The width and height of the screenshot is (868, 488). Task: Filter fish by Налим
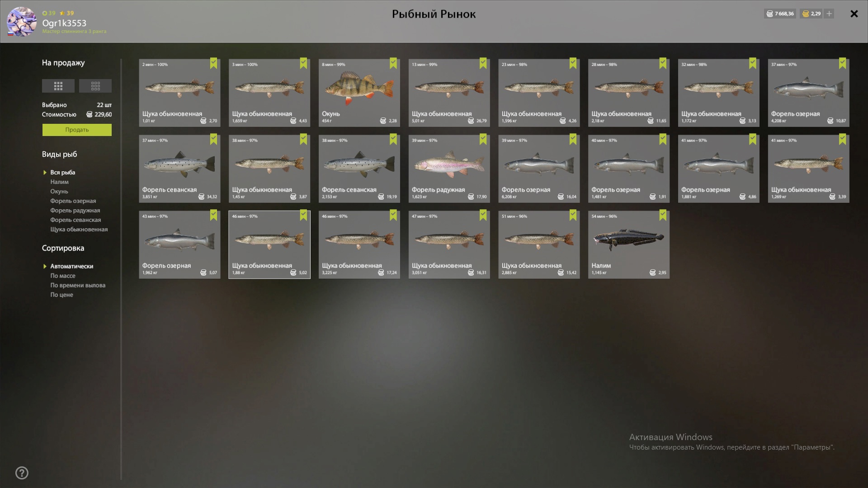click(59, 182)
